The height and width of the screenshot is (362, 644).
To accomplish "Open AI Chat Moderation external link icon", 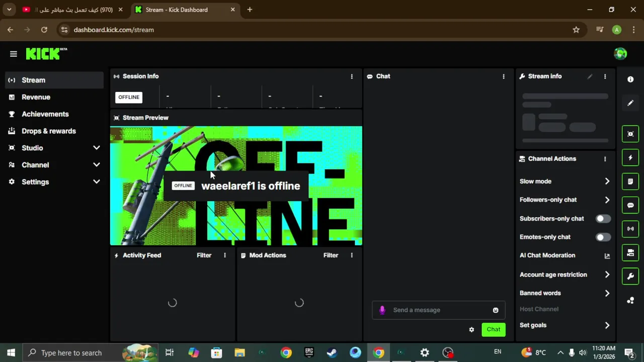I will (x=607, y=256).
